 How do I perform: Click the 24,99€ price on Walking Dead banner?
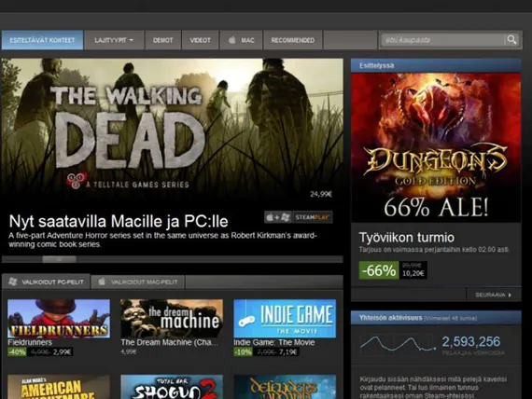point(321,194)
